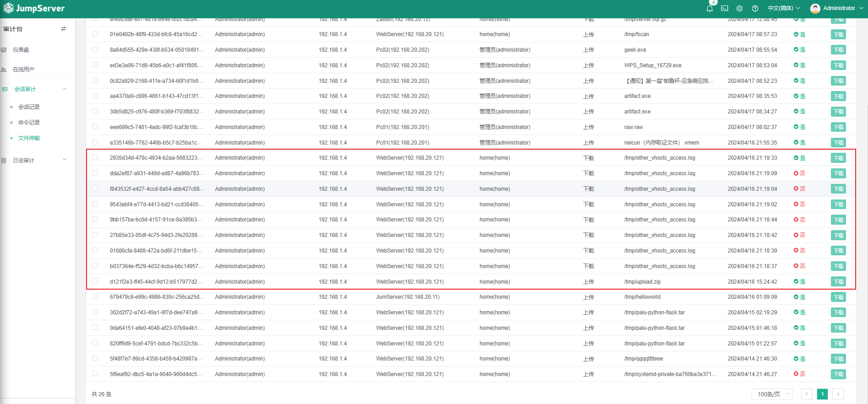Check the box for row 679479c6

95,296
